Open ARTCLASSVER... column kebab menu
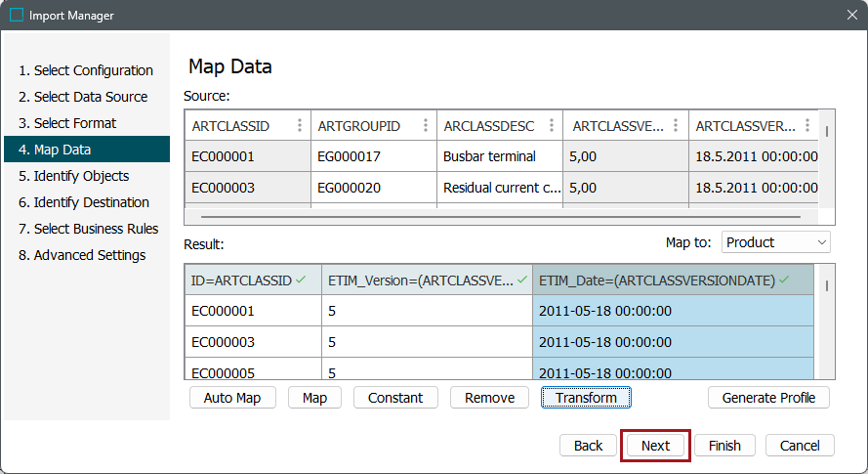The height and width of the screenshot is (474, 868). point(806,126)
